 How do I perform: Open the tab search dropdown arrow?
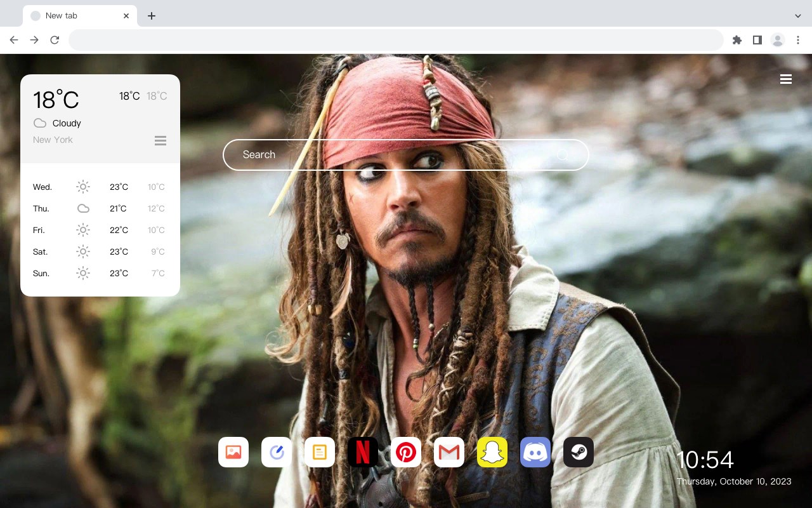(798, 16)
